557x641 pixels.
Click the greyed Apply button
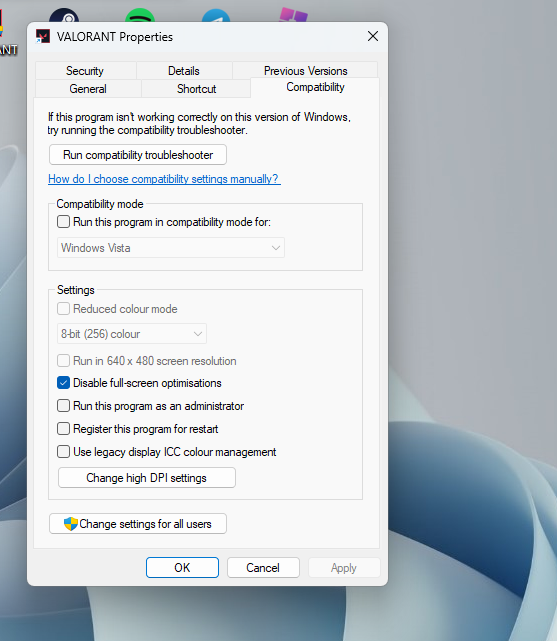(344, 567)
